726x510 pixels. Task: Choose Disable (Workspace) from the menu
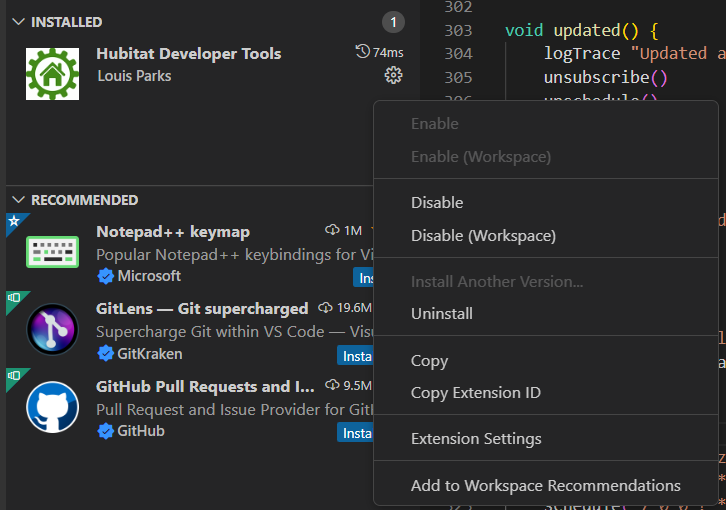[545, 236]
